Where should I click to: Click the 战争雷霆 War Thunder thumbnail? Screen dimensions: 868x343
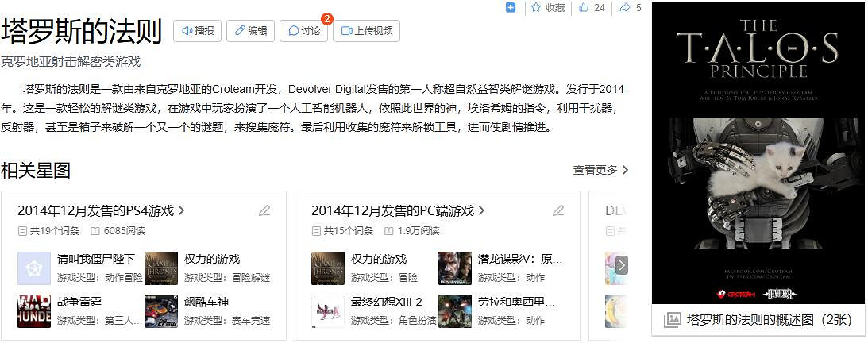tap(34, 311)
